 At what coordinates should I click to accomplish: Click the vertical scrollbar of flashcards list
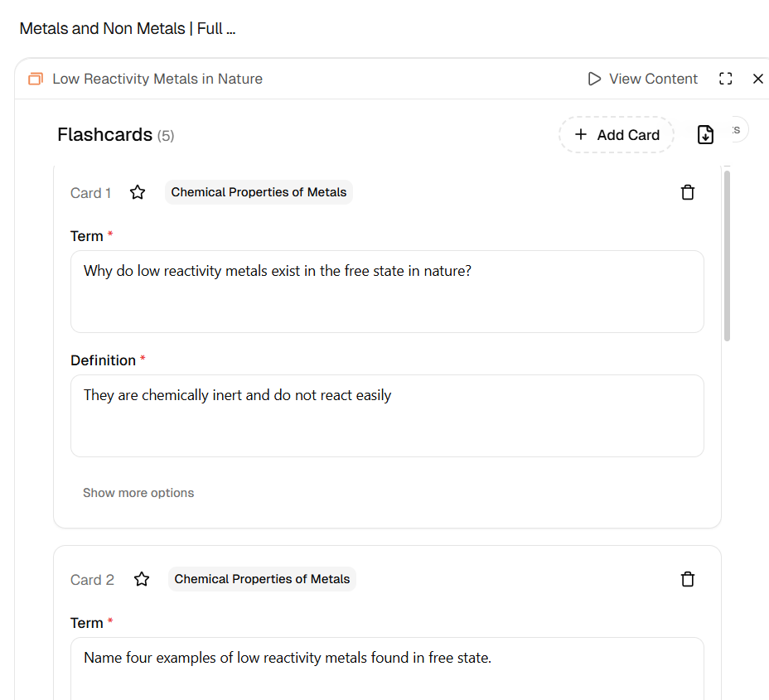coord(727,255)
